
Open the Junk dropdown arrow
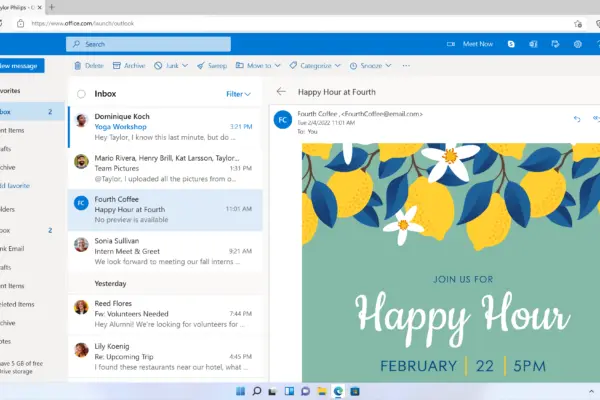185,65
